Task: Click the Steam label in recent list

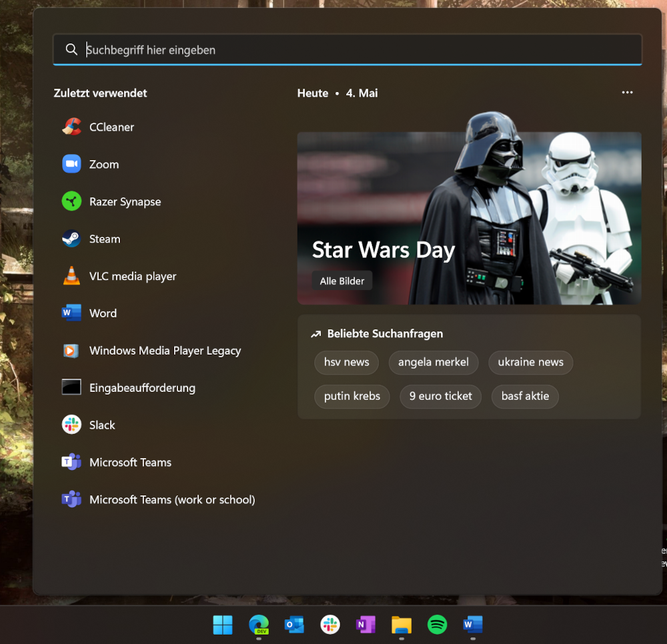Action: (105, 239)
